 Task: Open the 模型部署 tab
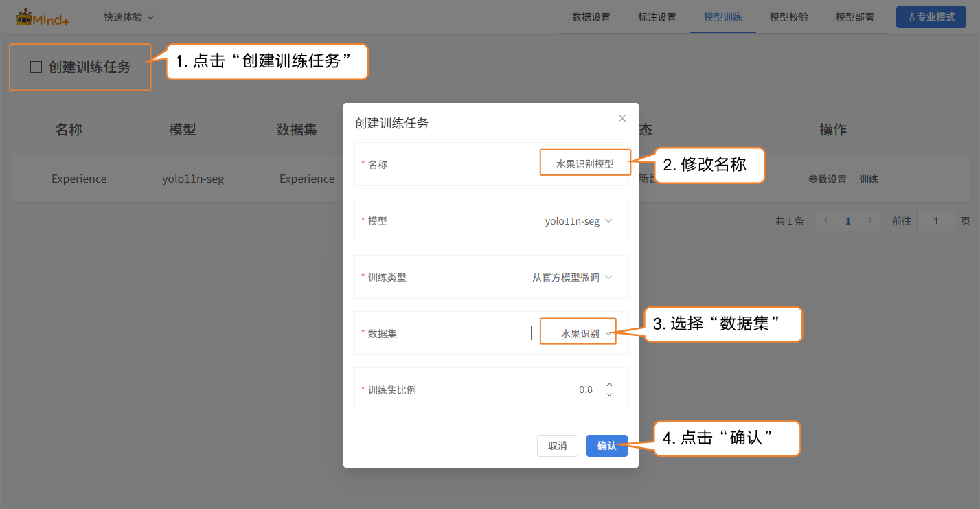[855, 17]
